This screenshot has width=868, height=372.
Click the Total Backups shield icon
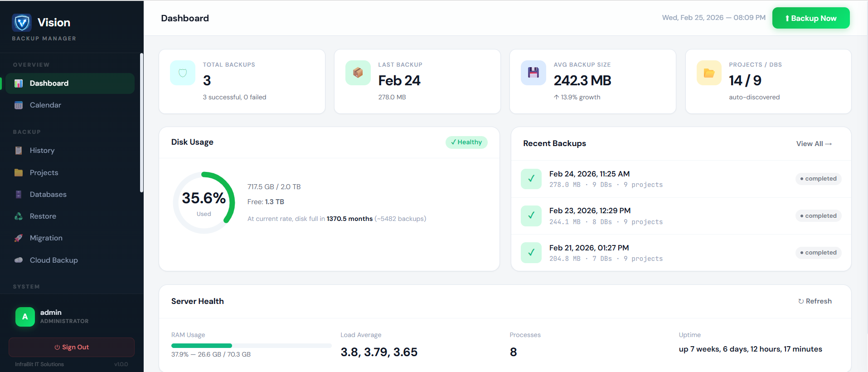click(x=183, y=73)
